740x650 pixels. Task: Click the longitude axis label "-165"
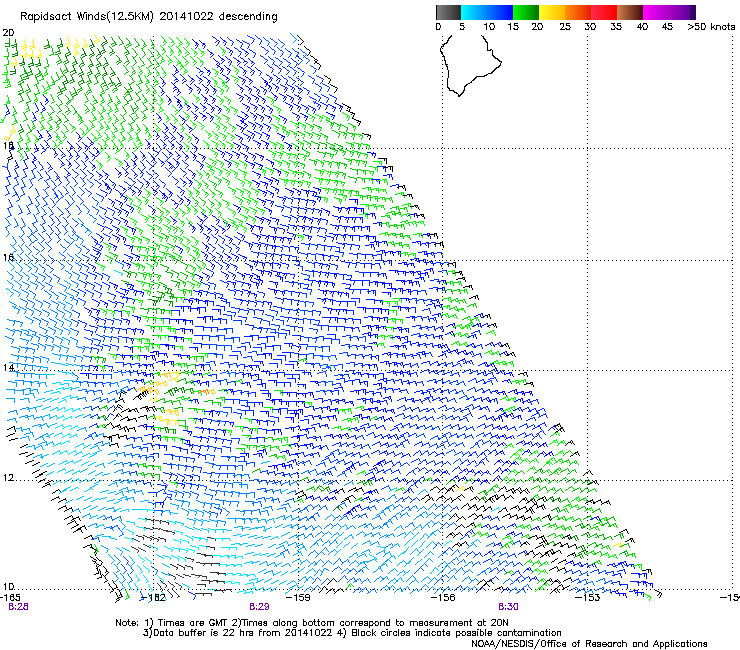click(10, 597)
